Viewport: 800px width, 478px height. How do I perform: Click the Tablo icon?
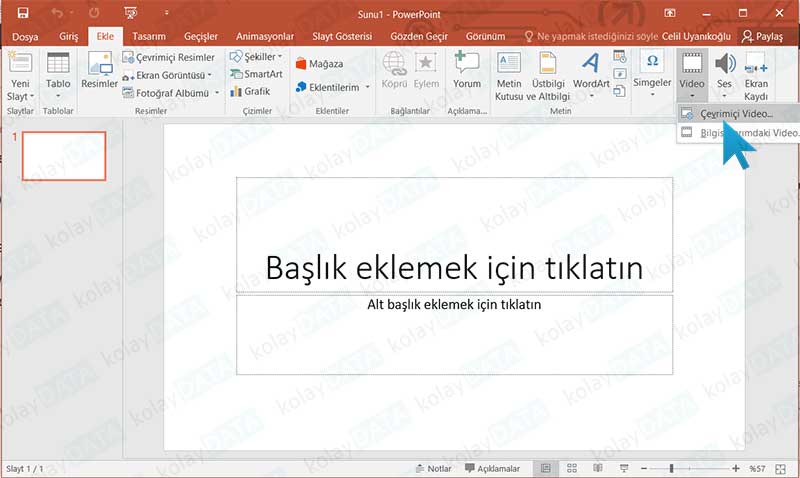[58, 64]
